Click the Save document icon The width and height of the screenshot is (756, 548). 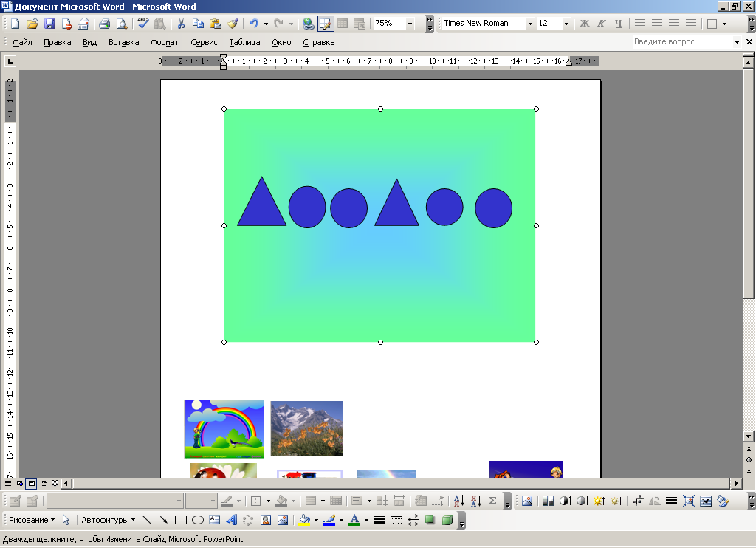[49, 24]
